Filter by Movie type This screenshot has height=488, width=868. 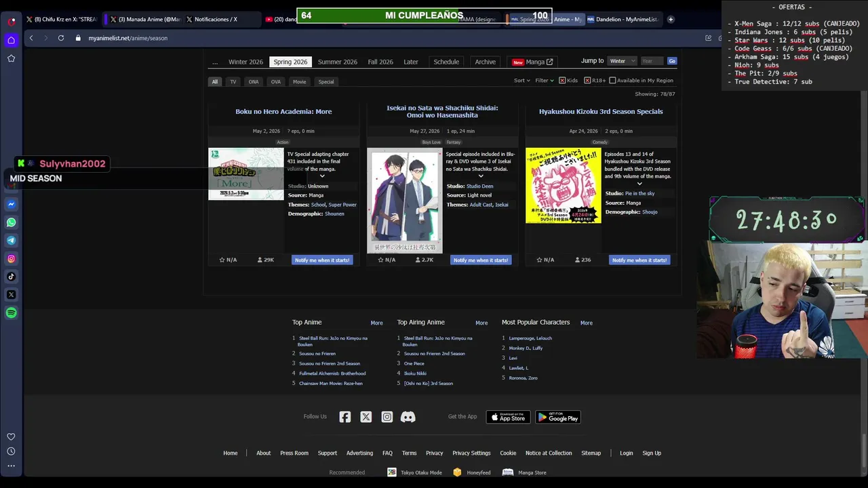point(300,81)
